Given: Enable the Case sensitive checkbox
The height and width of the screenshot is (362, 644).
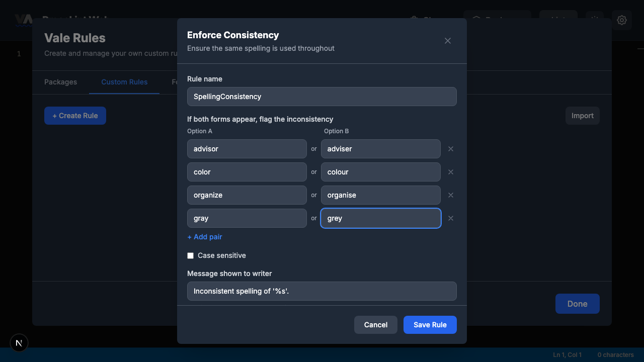Looking at the screenshot, I should pos(190,255).
